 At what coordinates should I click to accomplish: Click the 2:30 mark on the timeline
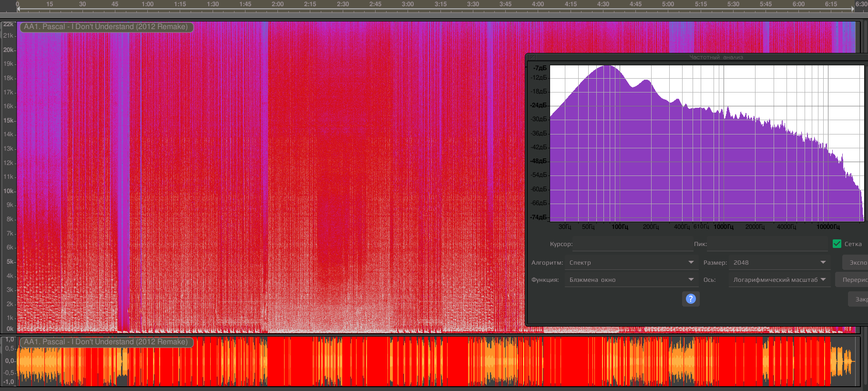(x=343, y=4)
